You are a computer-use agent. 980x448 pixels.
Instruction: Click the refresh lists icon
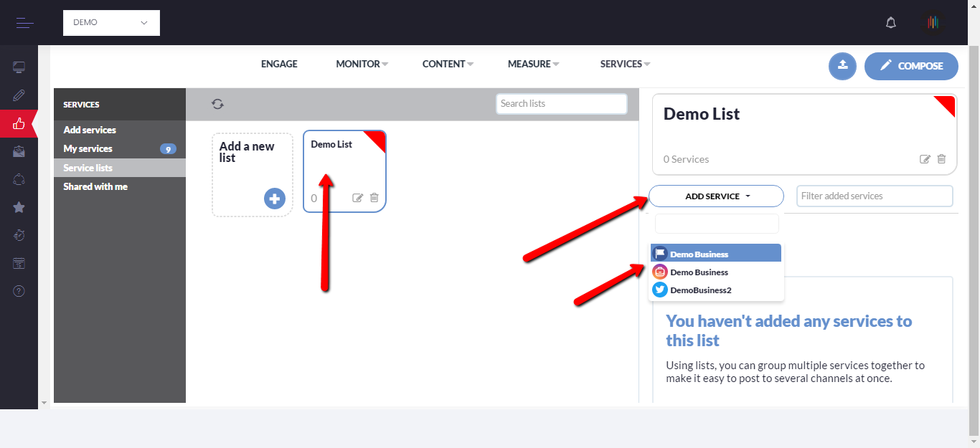click(x=217, y=104)
